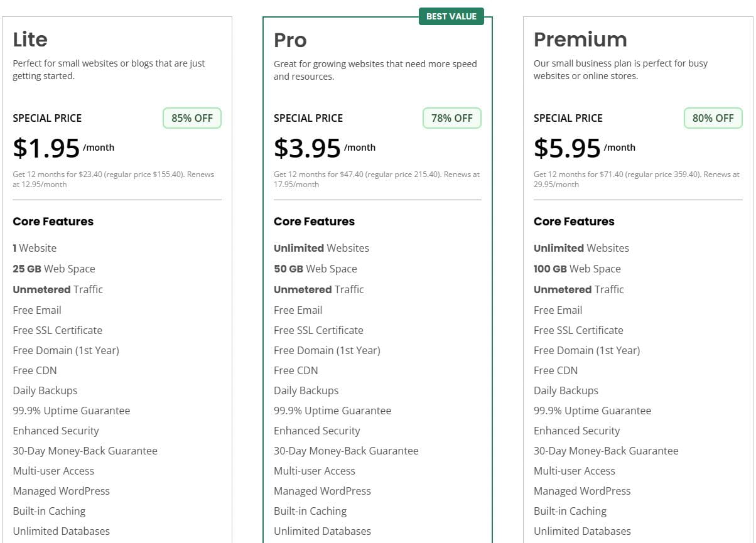Viewport: 756px width, 543px height.
Task: Click Free SSL Certificate in the Lite plan
Action: pos(57,330)
